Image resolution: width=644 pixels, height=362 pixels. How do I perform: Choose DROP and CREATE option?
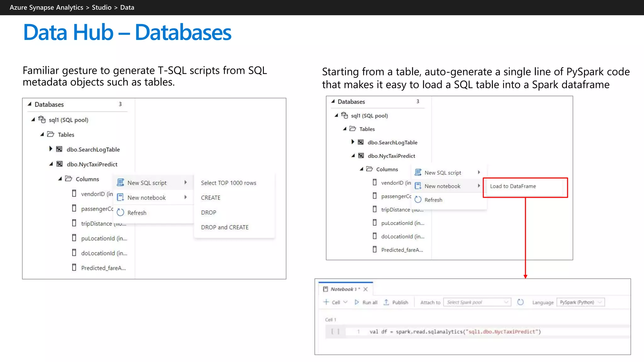(225, 227)
